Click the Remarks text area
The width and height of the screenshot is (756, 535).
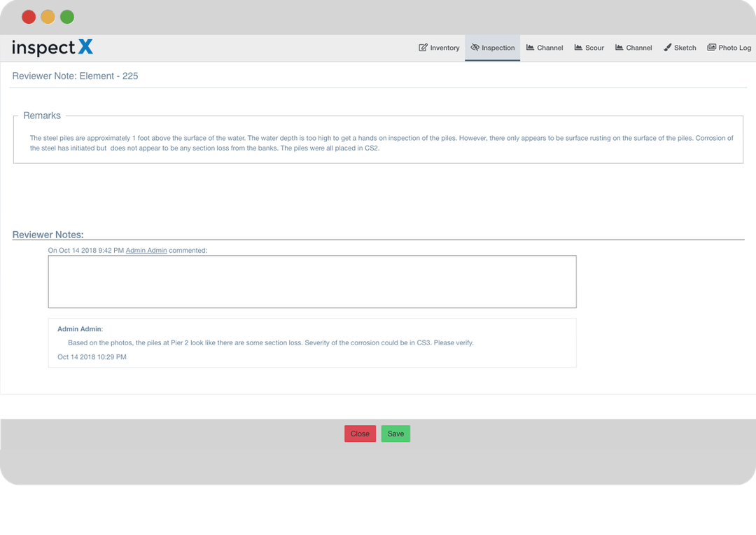(378, 143)
